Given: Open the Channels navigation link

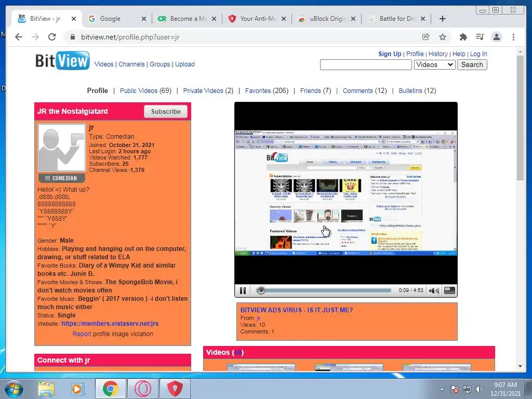Looking at the screenshot, I should coord(131,64).
